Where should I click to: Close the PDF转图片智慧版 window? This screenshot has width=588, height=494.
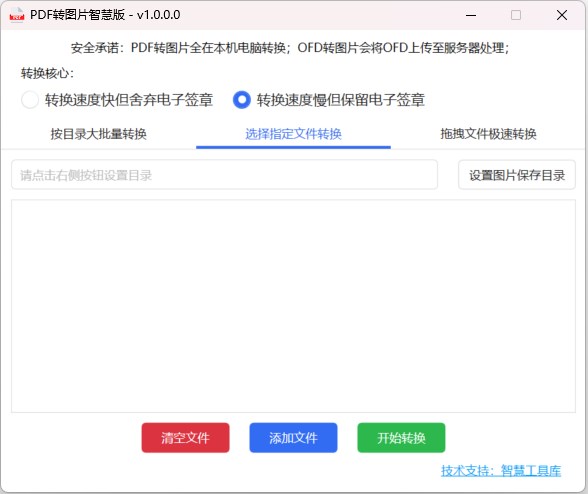[562, 15]
